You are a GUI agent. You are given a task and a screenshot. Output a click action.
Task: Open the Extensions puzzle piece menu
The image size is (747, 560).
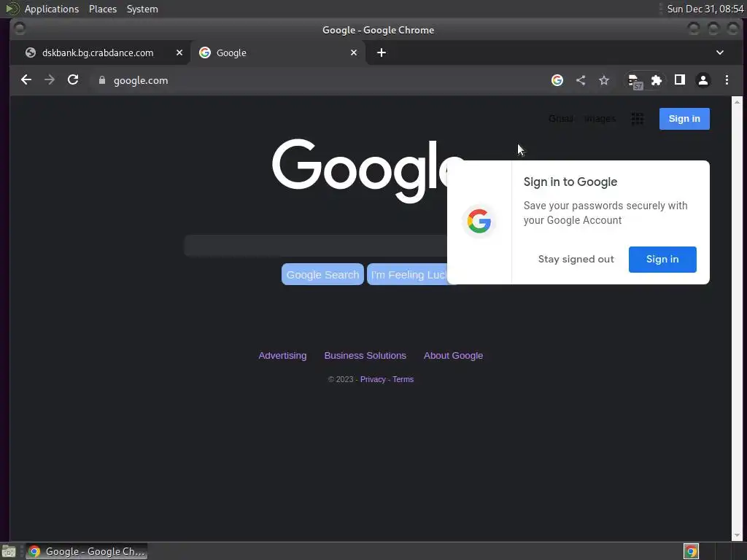pyautogui.click(x=657, y=80)
